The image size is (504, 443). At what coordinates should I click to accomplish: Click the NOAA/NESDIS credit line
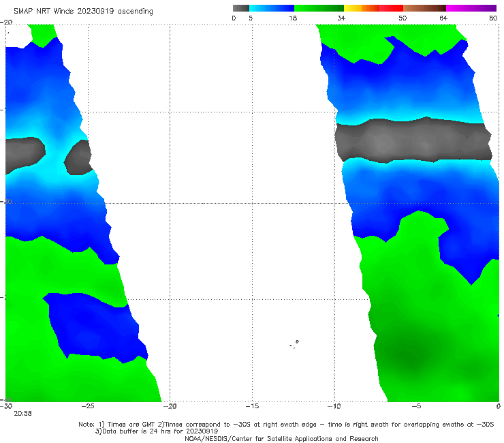pyautogui.click(x=281, y=439)
